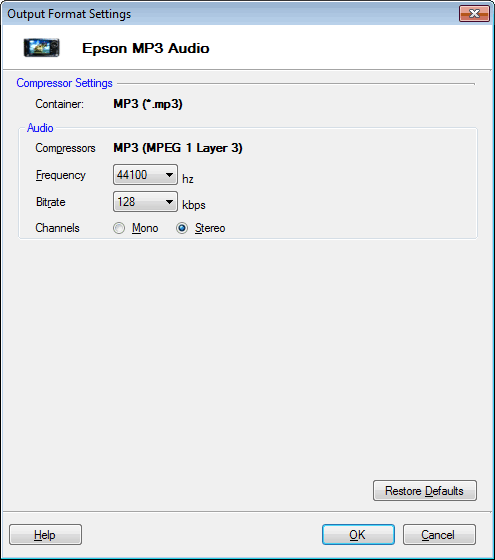The height and width of the screenshot is (560, 495).
Task: Click the MP3 (*.mp3) container value
Action: pyautogui.click(x=148, y=104)
